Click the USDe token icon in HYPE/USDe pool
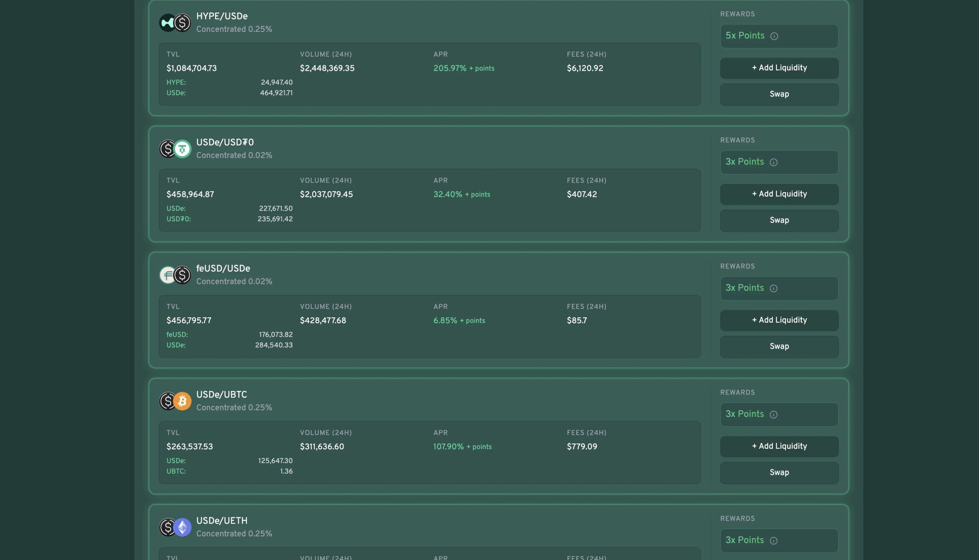The width and height of the screenshot is (979, 560). click(182, 23)
